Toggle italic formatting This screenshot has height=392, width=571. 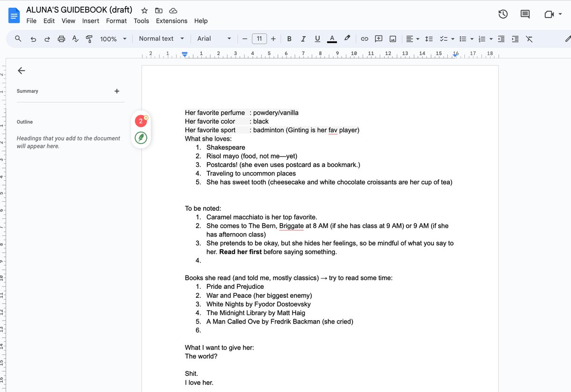coord(303,39)
